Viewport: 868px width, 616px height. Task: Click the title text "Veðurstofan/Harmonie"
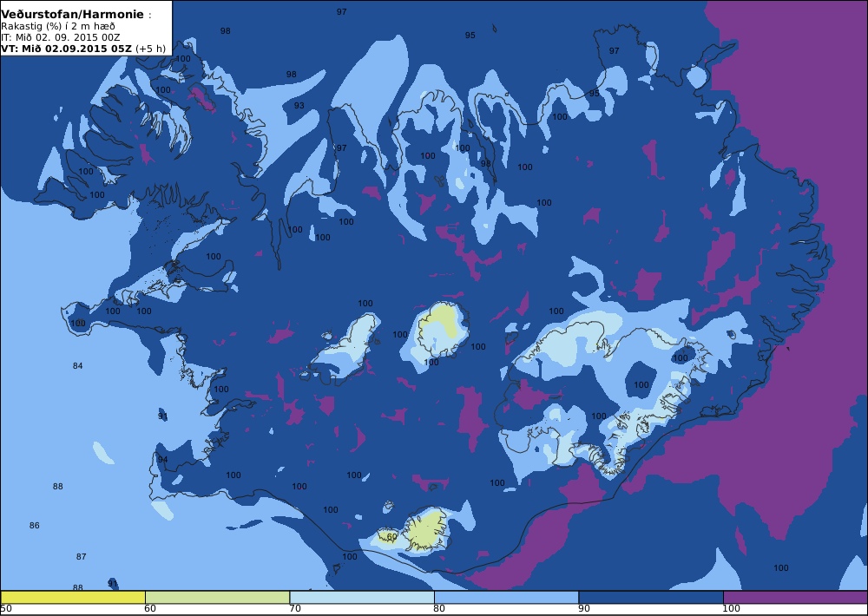pyautogui.click(x=73, y=15)
